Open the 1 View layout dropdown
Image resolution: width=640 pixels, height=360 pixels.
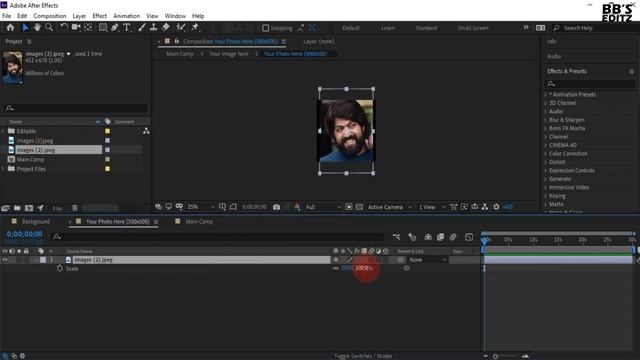coord(432,207)
